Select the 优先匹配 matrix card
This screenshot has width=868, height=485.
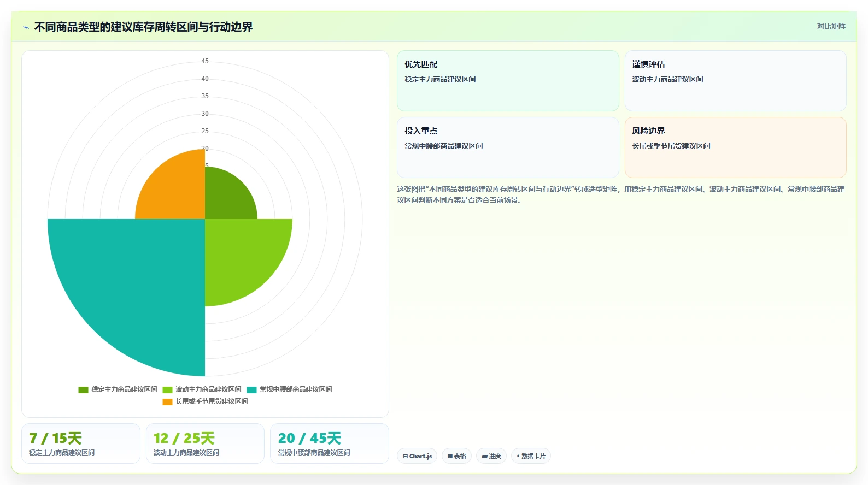pyautogui.click(x=508, y=81)
